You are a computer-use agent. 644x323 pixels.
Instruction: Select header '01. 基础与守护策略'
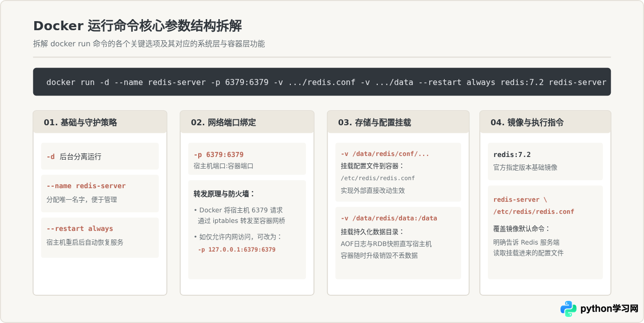coord(100,122)
